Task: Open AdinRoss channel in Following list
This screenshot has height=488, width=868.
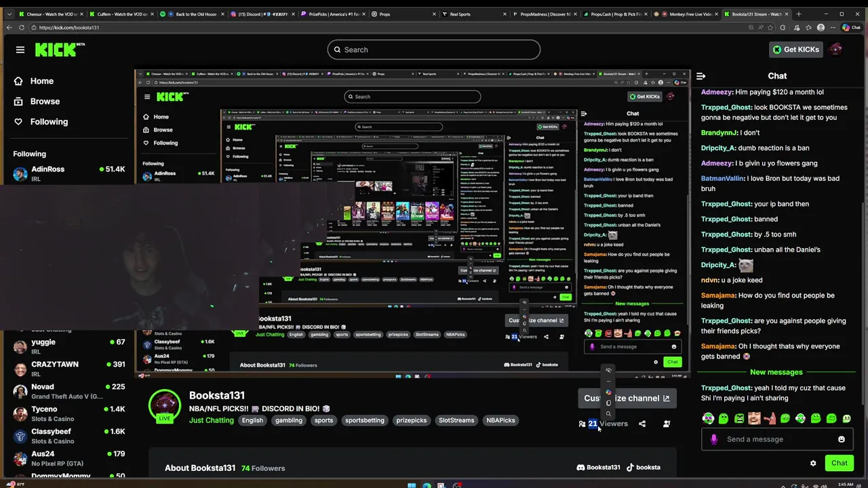Action: pyautogui.click(x=69, y=173)
